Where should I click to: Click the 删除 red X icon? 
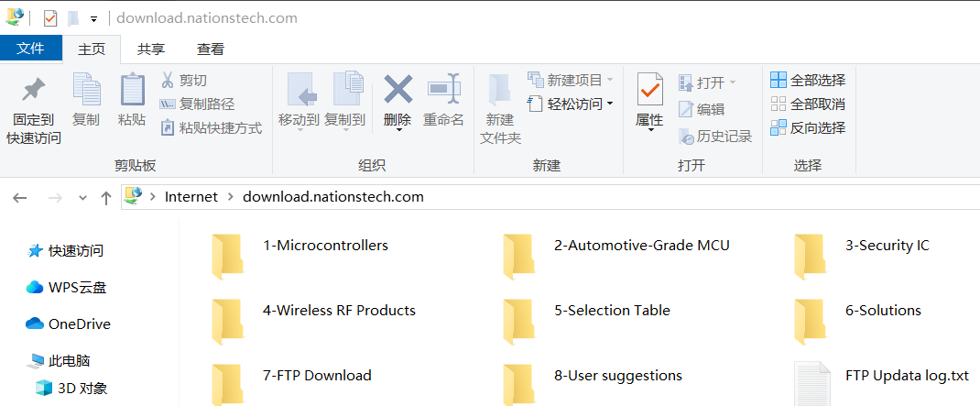397,90
